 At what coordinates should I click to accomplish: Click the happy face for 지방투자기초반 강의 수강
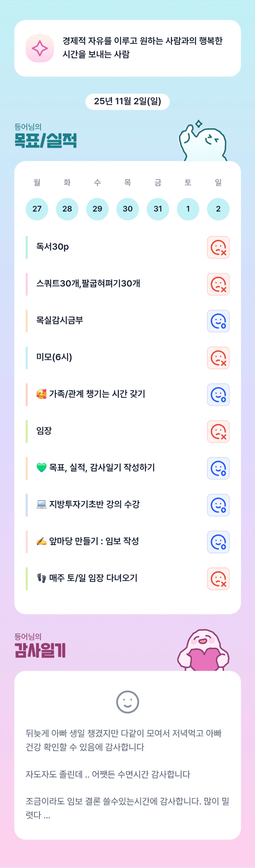point(218,505)
